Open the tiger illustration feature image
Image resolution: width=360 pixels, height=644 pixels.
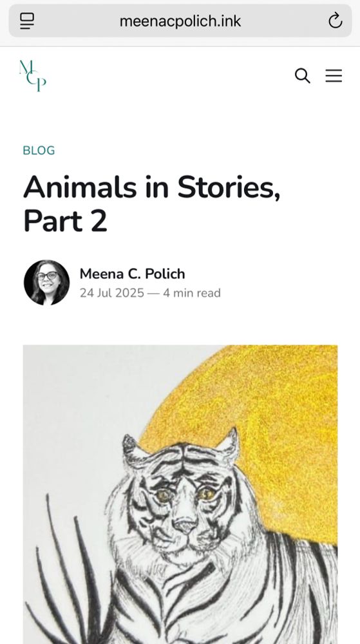coord(180,495)
